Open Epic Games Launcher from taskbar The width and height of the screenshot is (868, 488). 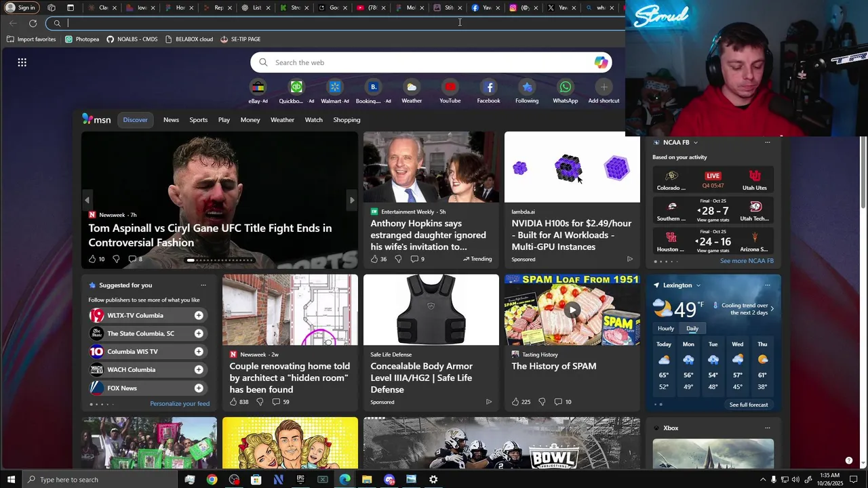click(x=300, y=479)
